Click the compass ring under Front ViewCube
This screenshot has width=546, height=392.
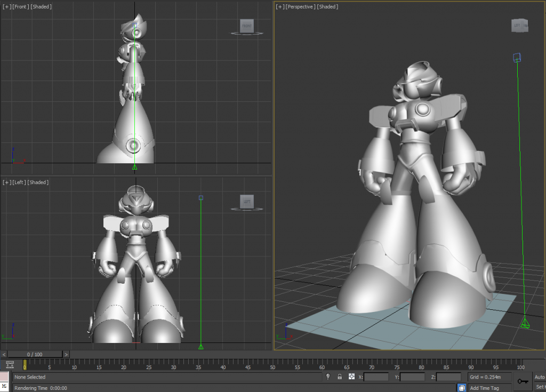(247, 34)
